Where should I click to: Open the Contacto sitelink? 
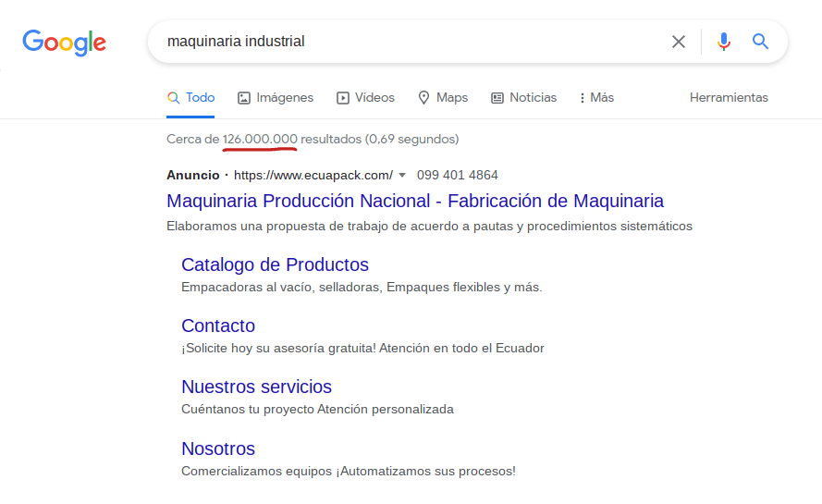(x=218, y=326)
